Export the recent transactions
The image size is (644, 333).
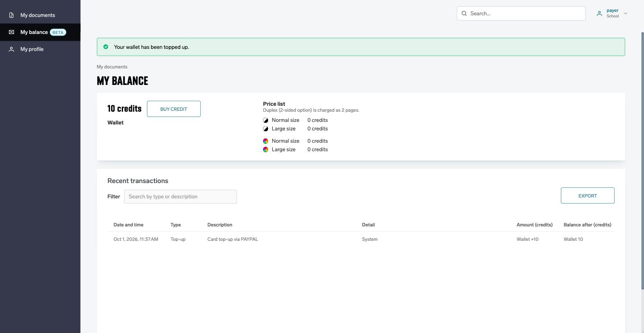588,195
